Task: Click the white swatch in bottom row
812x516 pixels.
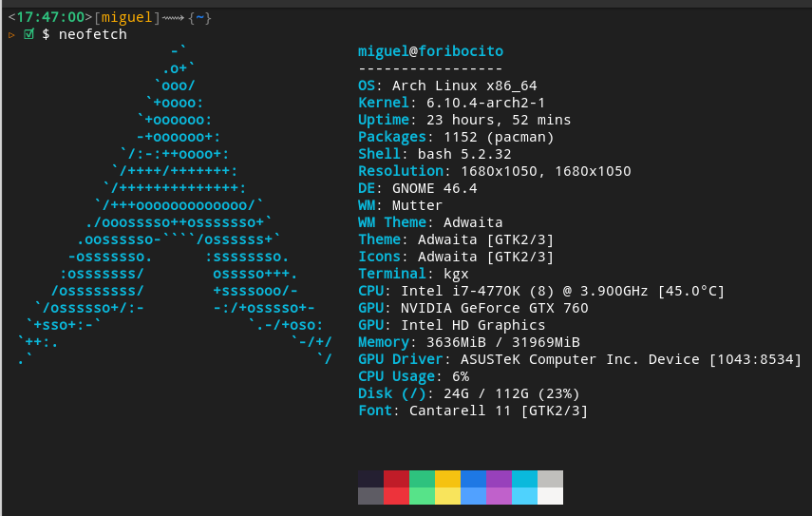Action: tap(550, 496)
